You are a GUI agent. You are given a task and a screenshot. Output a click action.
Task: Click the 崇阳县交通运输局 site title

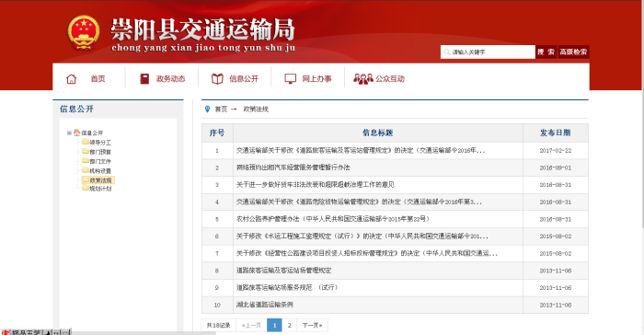point(202,29)
